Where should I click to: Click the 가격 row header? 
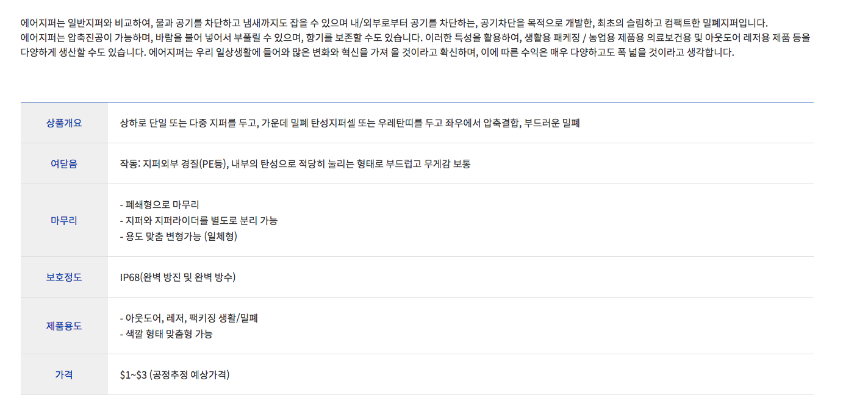click(64, 374)
